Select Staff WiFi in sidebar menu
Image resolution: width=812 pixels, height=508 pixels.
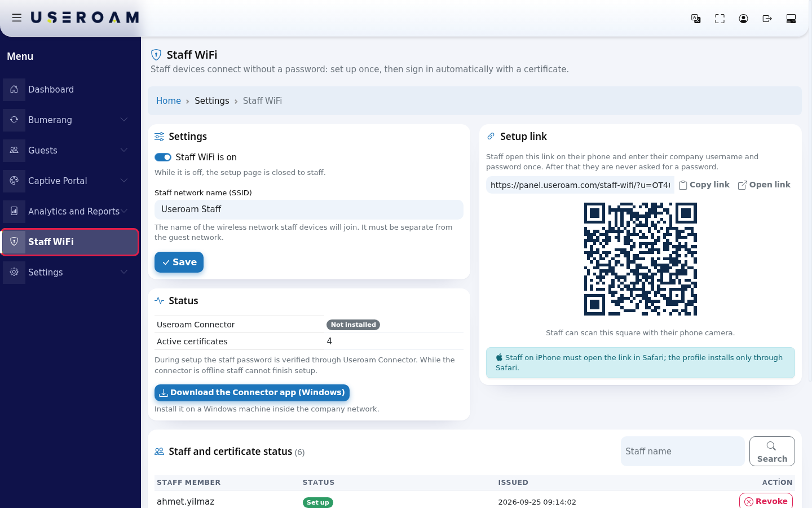pyautogui.click(x=70, y=242)
